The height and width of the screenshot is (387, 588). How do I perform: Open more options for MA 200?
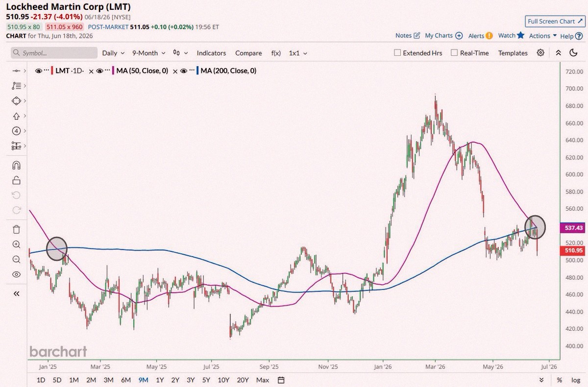click(x=192, y=71)
